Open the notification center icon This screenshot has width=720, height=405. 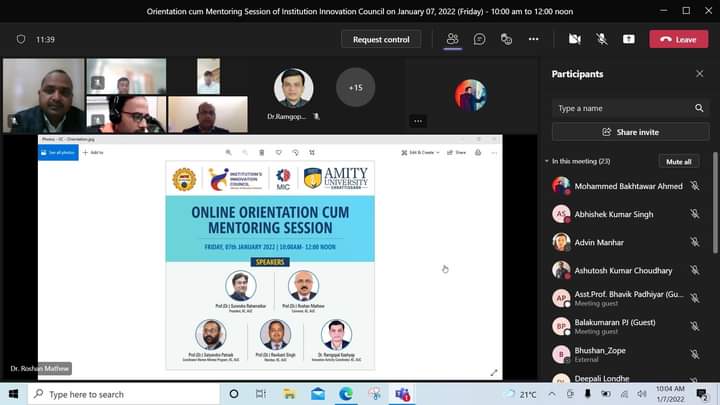(x=702, y=394)
